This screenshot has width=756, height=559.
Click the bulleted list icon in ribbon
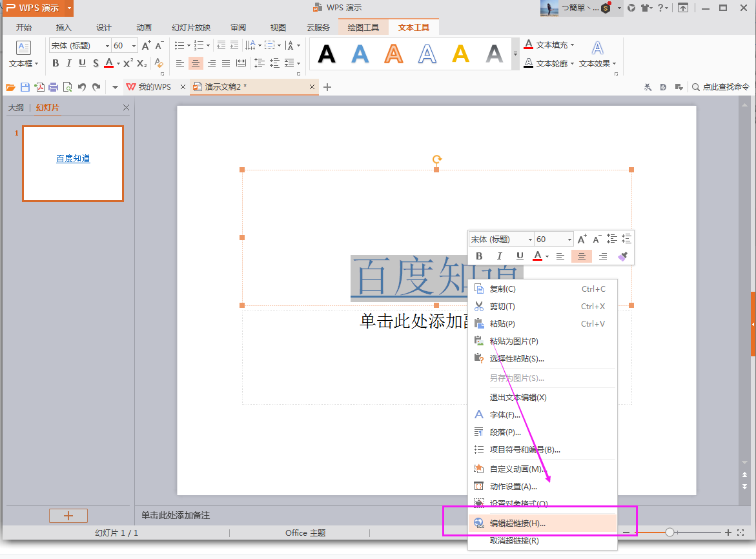[179, 45]
